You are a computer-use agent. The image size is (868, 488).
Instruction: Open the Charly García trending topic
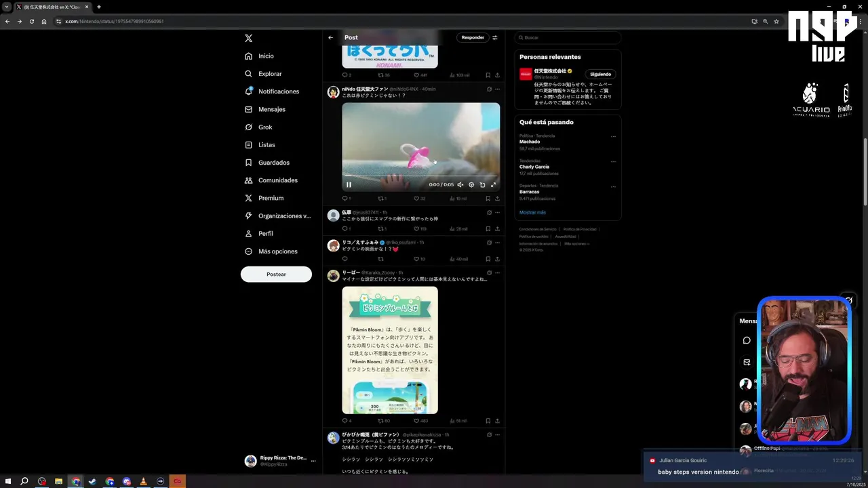coord(534,167)
